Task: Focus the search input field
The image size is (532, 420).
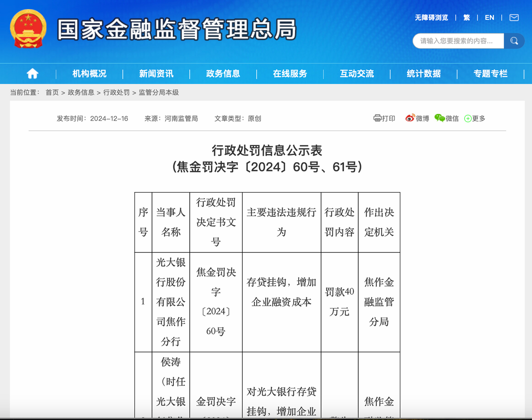Action: [458, 41]
